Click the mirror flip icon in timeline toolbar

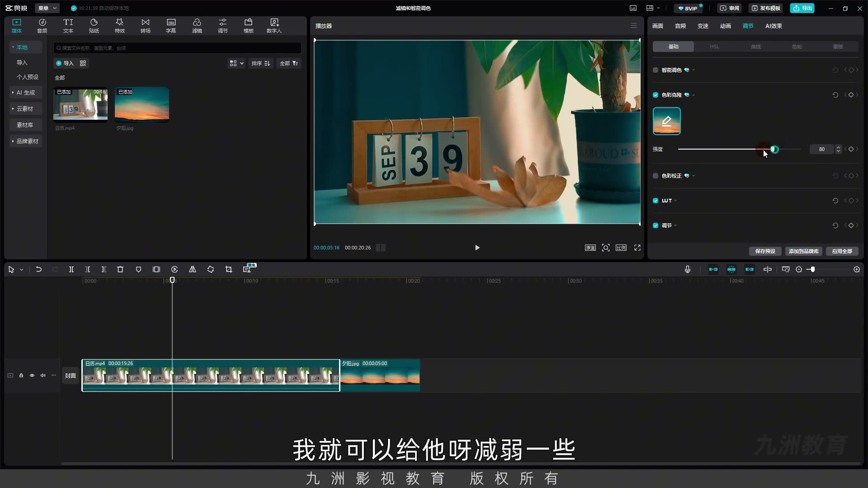point(193,269)
